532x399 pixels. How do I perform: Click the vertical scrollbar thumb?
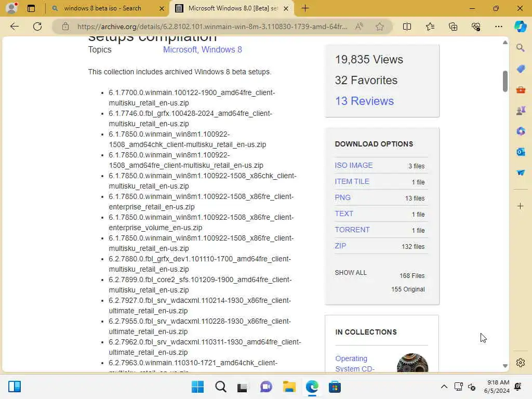pos(505,81)
